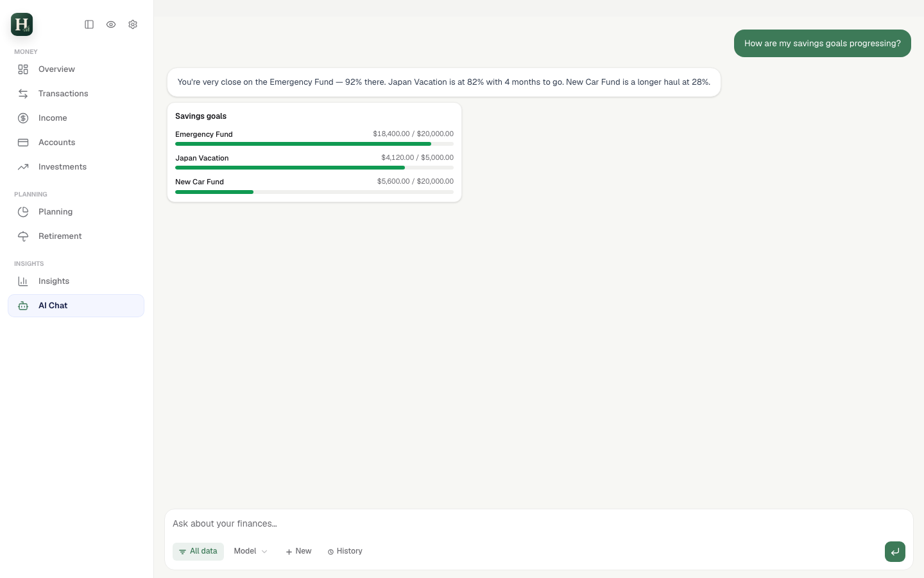
Task: Focus the Ask about your finances input
Action: [x=539, y=524]
